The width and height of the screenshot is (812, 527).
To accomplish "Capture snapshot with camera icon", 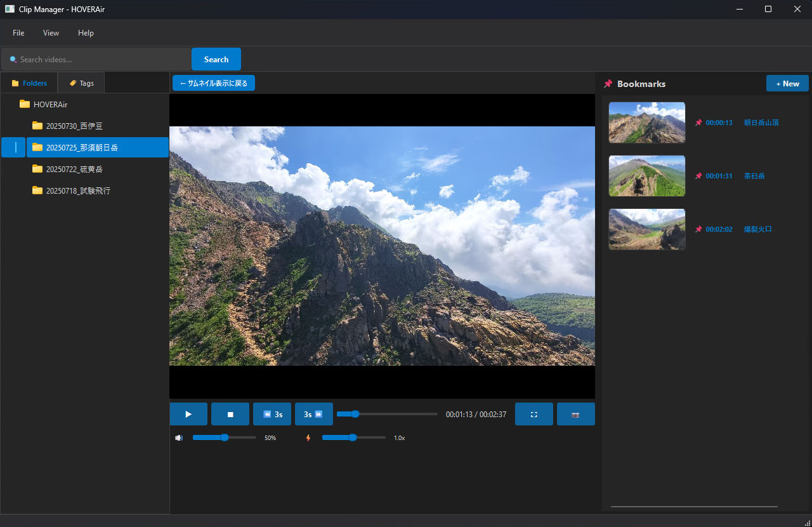I will click(x=575, y=414).
